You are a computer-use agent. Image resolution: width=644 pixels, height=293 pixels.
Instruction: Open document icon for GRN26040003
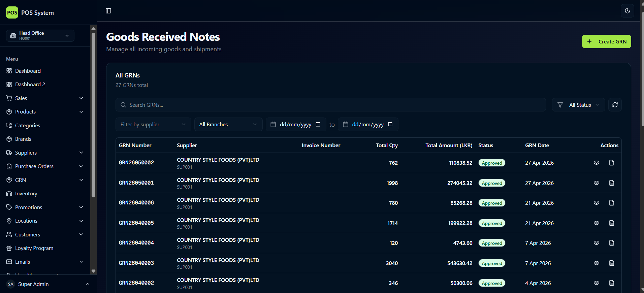(x=612, y=263)
